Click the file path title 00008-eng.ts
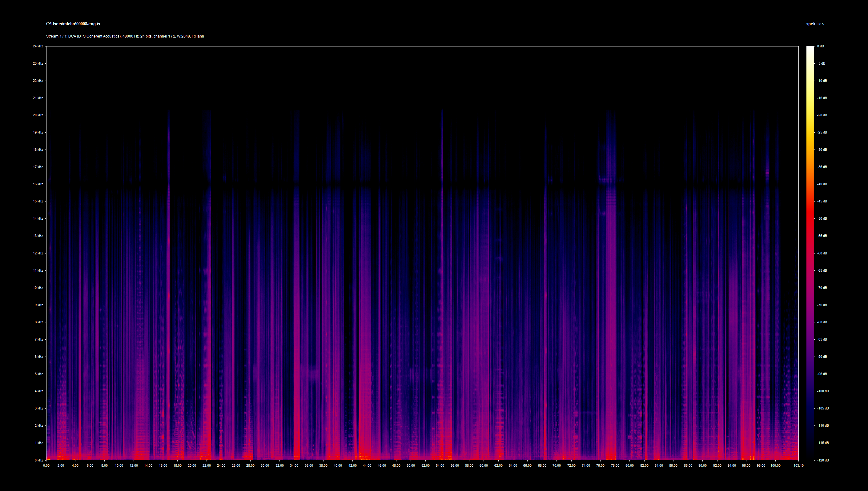 click(x=73, y=24)
